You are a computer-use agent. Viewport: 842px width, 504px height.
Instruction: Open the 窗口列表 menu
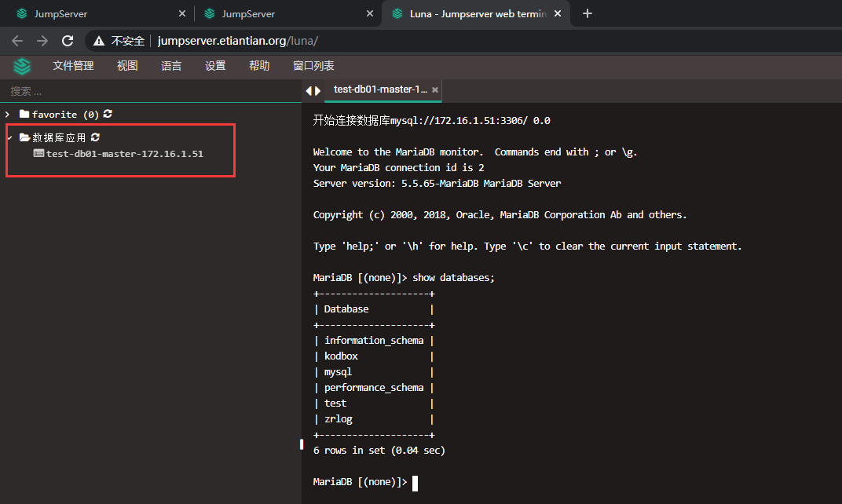point(313,66)
